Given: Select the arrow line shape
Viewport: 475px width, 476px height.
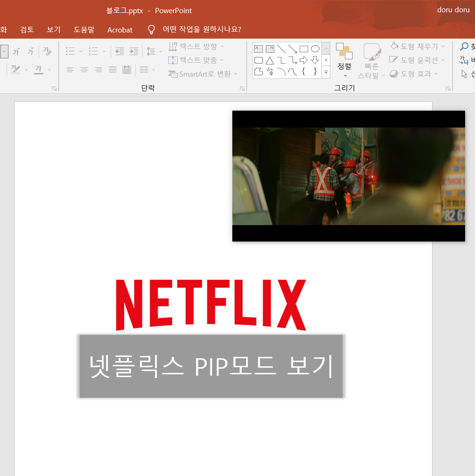Looking at the screenshot, I should pyautogui.click(x=293, y=48).
